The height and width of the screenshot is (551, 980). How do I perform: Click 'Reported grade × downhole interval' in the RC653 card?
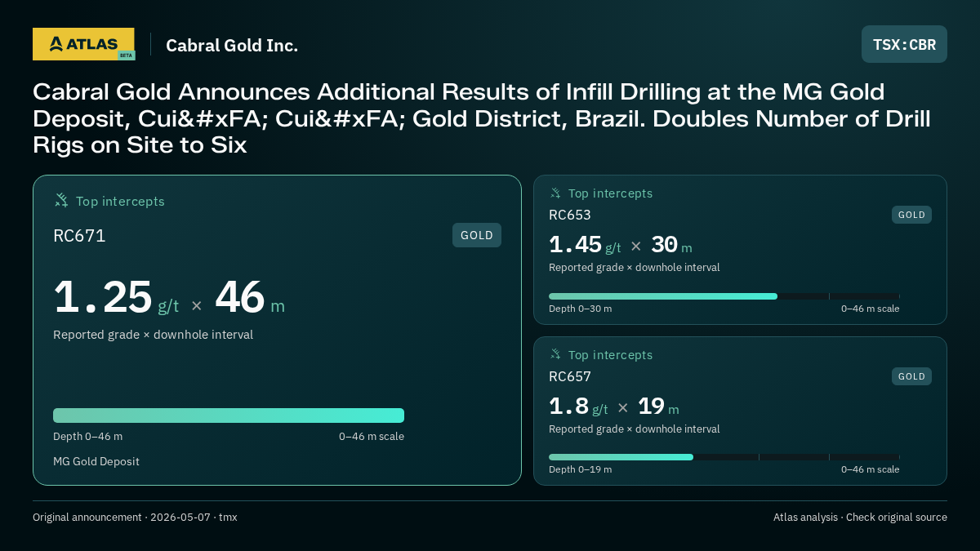[x=635, y=268]
